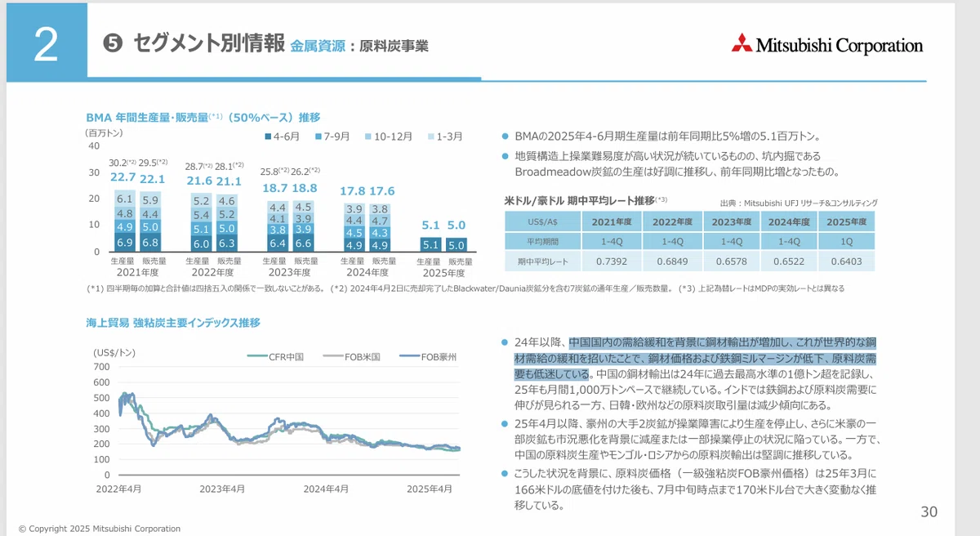Click the 21.6 total bar label

point(199,181)
